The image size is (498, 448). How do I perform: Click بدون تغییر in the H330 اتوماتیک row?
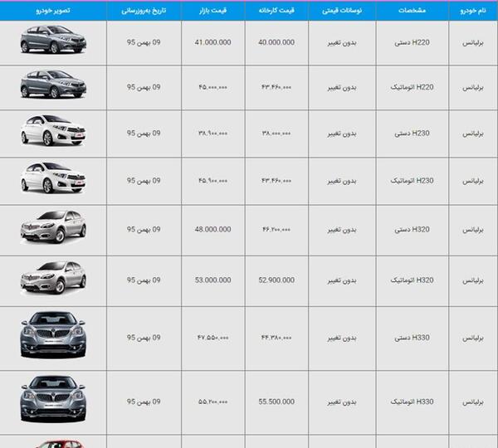[x=342, y=402]
